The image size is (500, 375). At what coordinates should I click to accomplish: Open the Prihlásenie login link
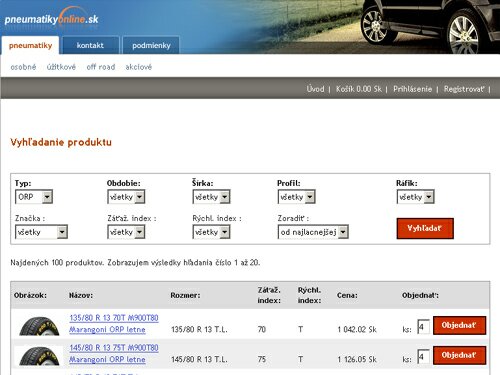412,89
